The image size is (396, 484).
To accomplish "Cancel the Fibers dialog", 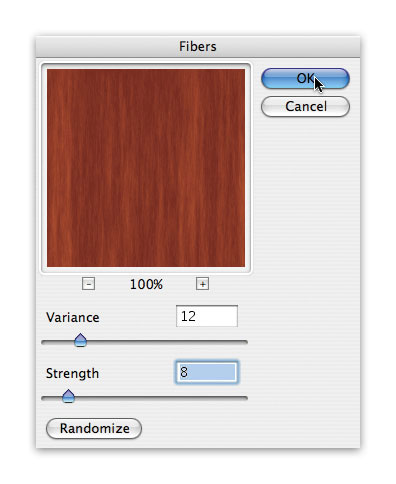I will pos(305,107).
